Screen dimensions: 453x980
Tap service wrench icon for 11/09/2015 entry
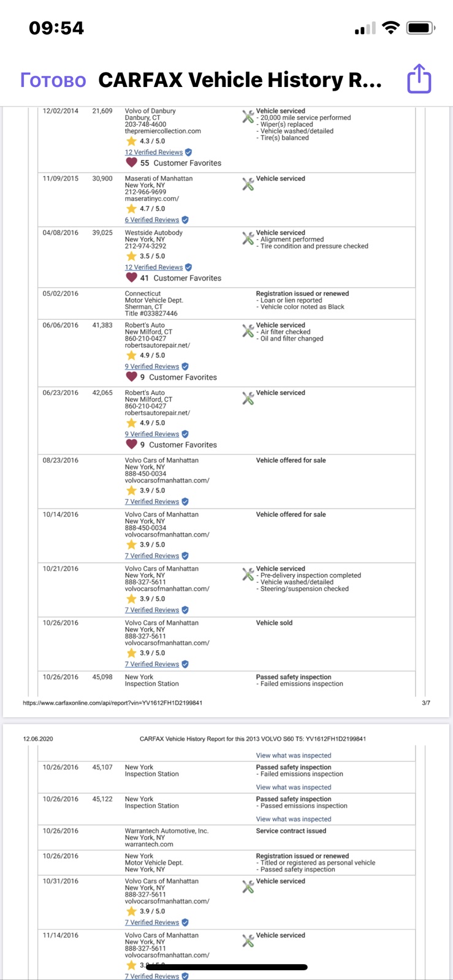click(248, 184)
